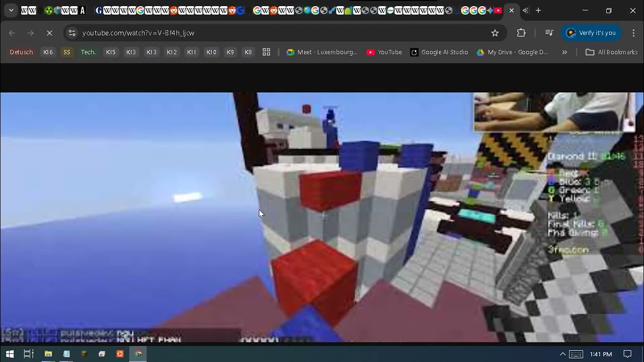Open the My Drive bookmark
The height and width of the screenshot is (362, 644).
coord(512,52)
